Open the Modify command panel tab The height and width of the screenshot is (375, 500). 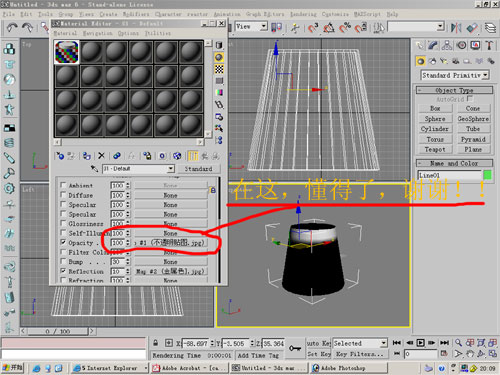(x=433, y=45)
